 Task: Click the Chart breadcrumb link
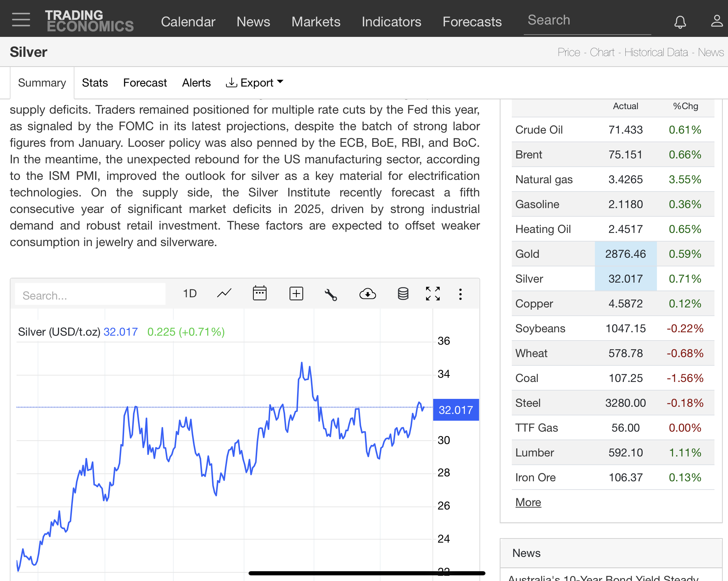(x=602, y=52)
